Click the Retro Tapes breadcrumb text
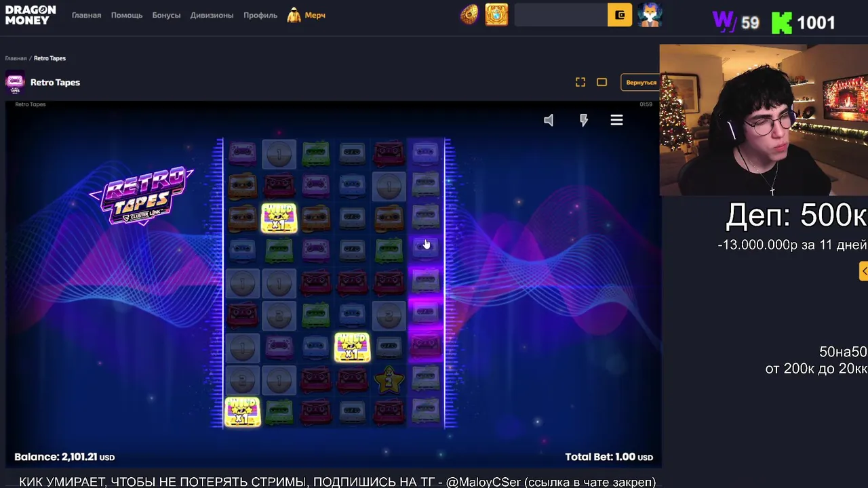This screenshot has height=488, width=868. pos(50,58)
